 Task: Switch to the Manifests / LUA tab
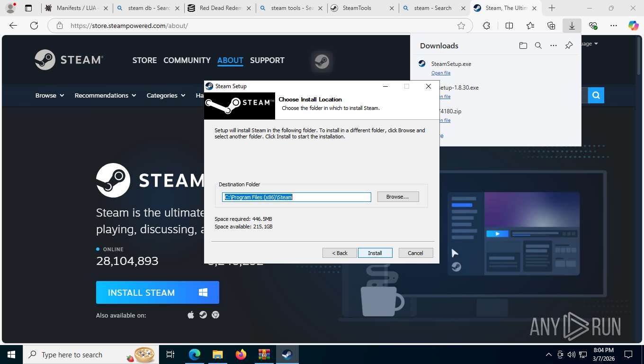click(77, 8)
